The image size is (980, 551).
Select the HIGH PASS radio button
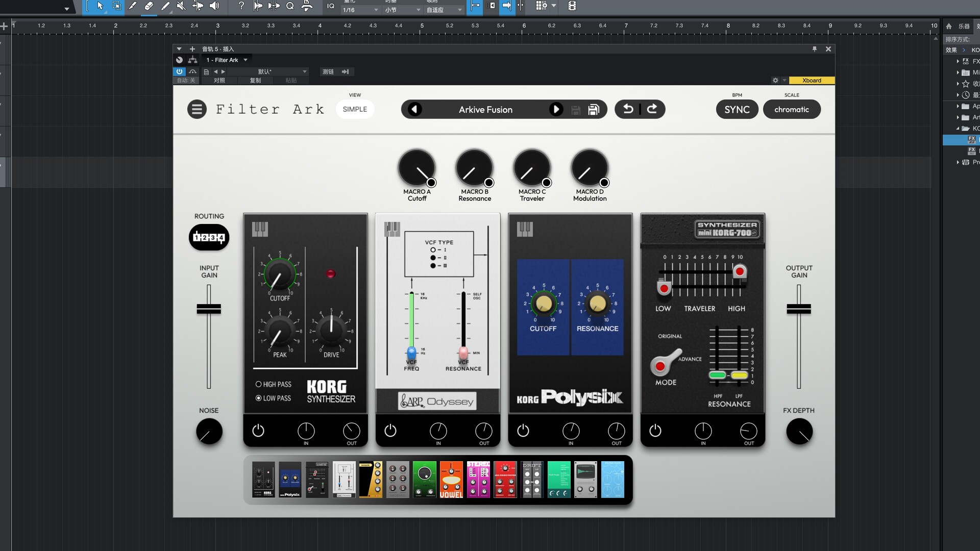point(259,384)
